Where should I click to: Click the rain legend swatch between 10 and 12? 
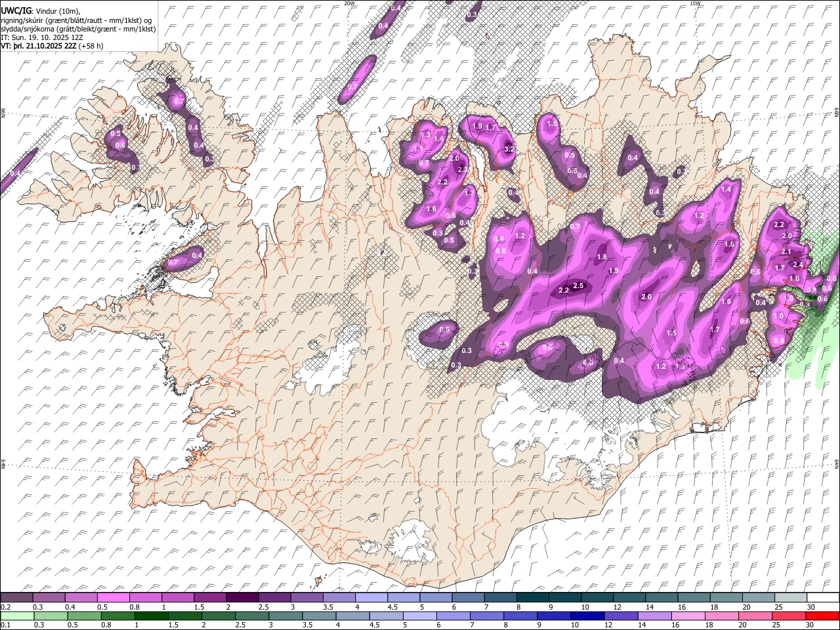pyautogui.click(x=587, y=616)
